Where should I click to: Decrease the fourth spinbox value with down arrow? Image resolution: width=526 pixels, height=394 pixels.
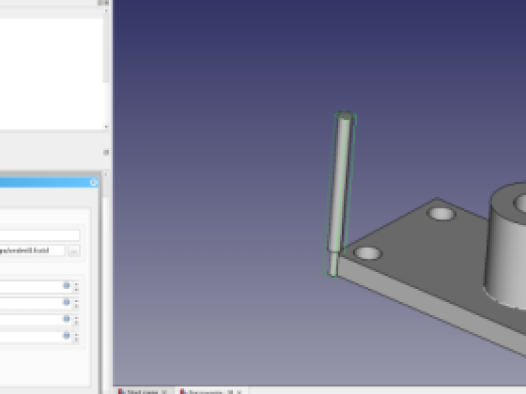coord(76,339)
